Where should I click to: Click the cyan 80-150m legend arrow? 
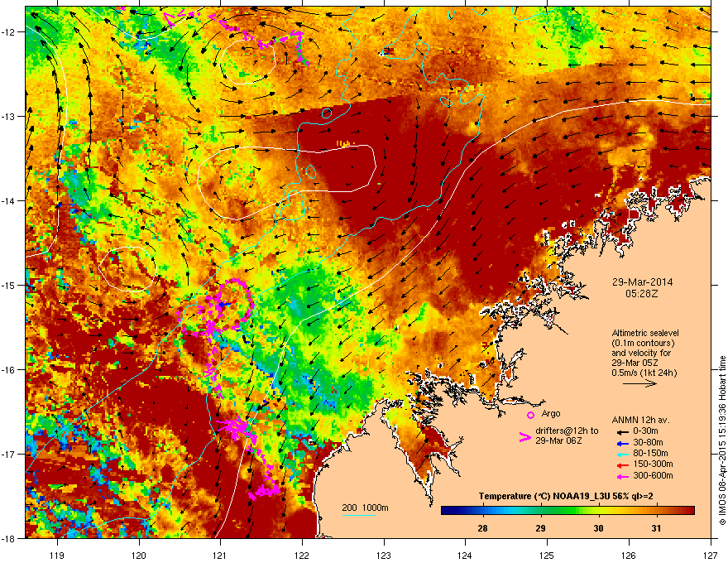pos(623,454)
